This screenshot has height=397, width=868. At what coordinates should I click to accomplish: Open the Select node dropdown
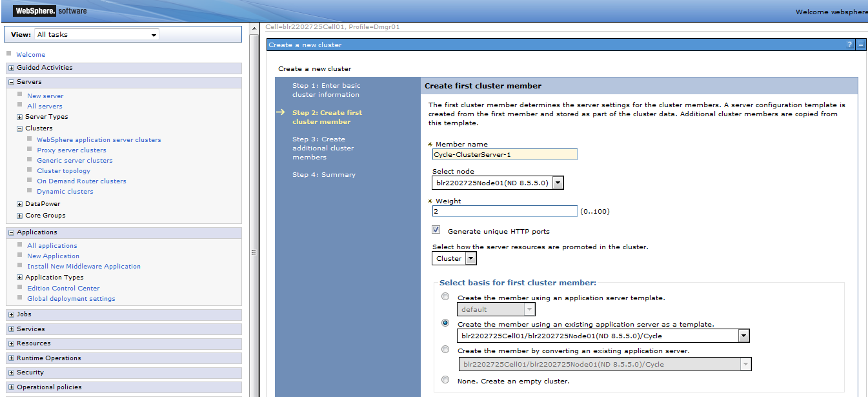point(558,182)
